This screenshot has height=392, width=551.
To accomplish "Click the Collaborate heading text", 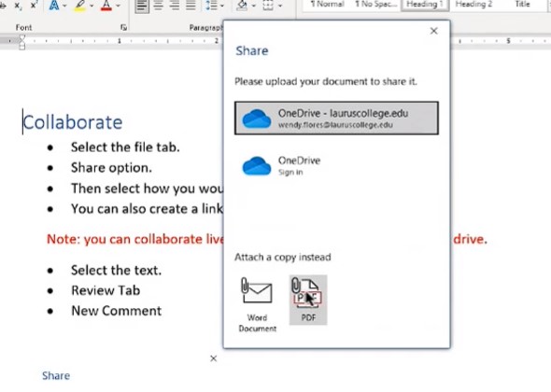I will click(x=73, y=122).
